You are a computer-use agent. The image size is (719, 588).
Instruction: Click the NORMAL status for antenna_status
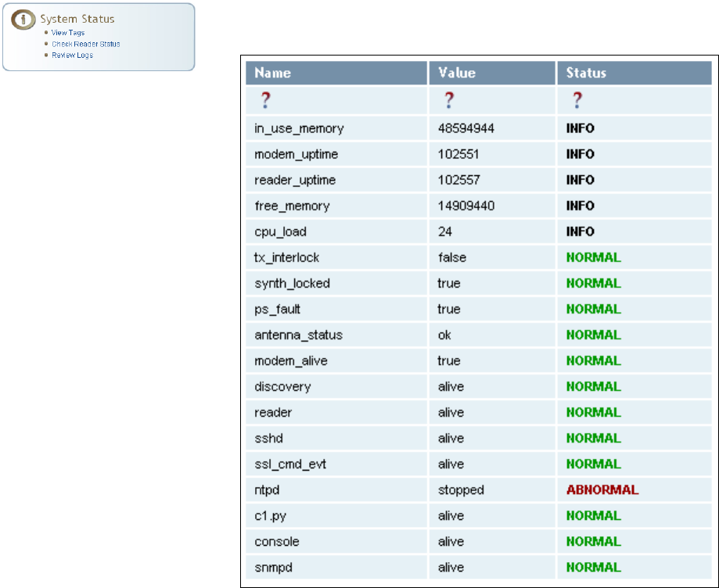[593, 335]
